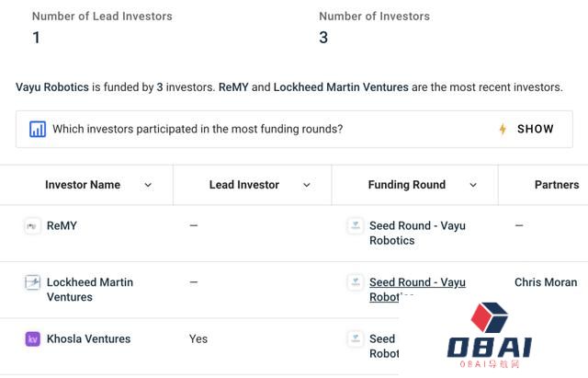Click funding round icon in Khosla Ventures row
The width and height of the screenshot is (588, 378).
[x=356, y=339]
